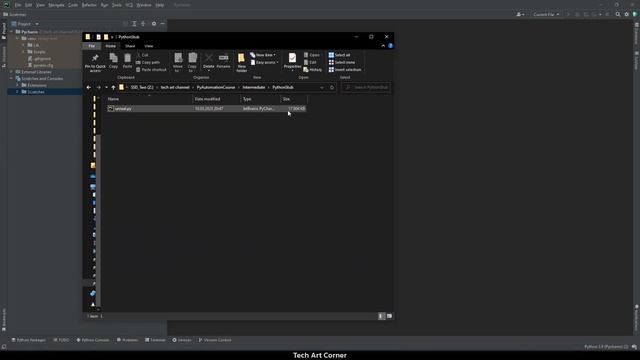Open the PyCharm Edit menu
The image size is (640, 360).
(x=29, y=5)
